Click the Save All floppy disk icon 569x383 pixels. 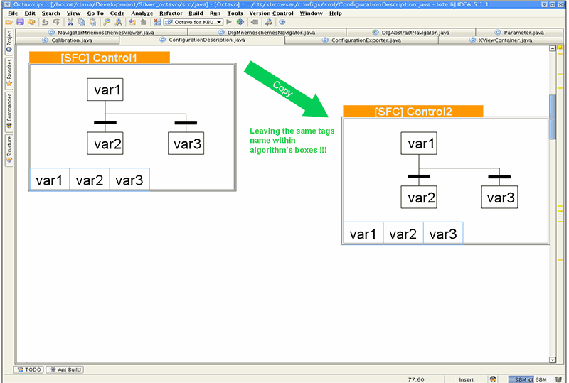point(20,22)
